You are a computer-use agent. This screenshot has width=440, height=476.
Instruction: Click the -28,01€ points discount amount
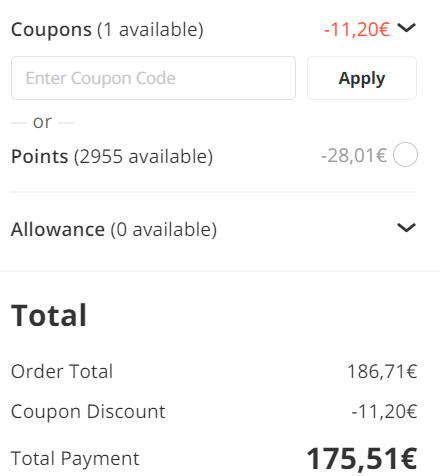click(x=354, y=155)
